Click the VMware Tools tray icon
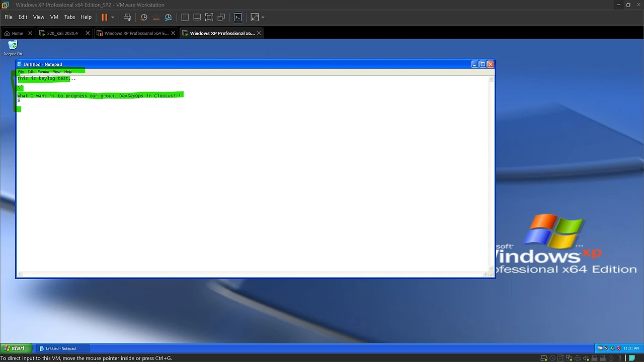The image size is (644, 362). click(x=600, y=348)
